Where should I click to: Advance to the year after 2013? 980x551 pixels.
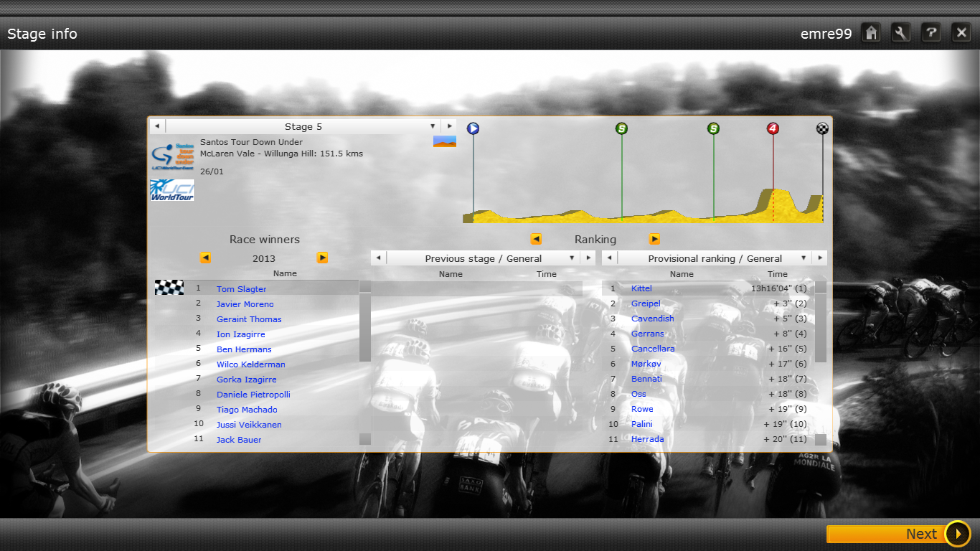point(322,258)
